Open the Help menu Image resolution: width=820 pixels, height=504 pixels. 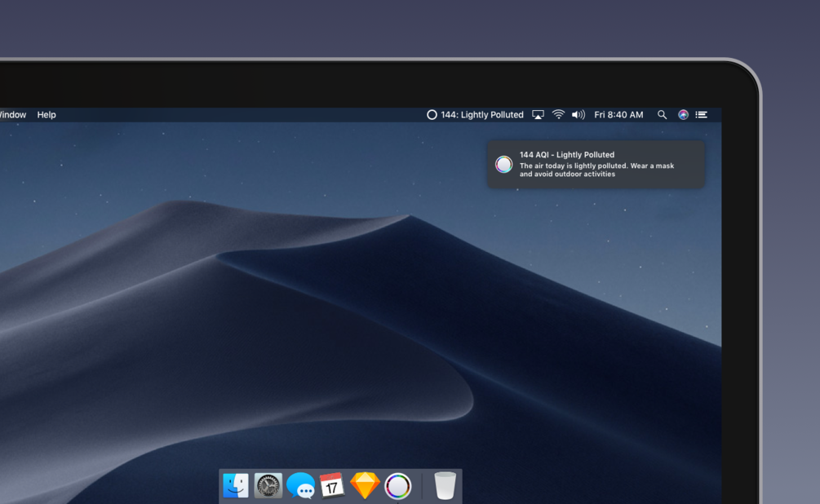pos(46,114)
